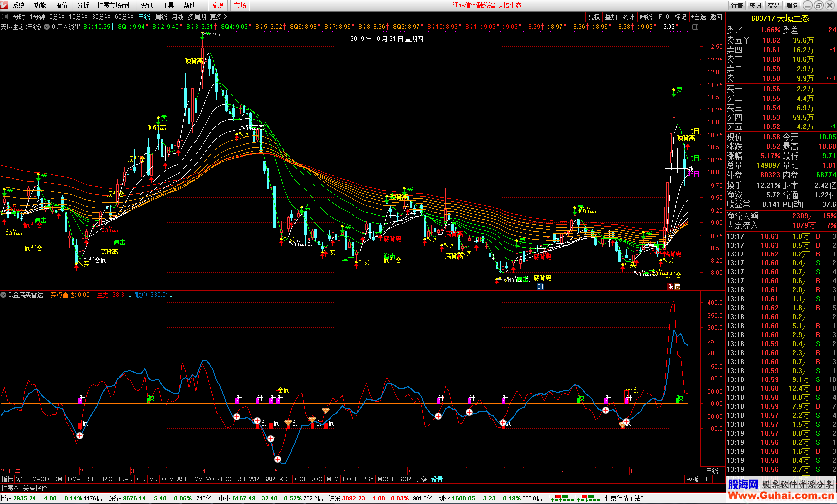Click the 买一 price 10.56 row
This screenshot has width=837, height=504.
781,89
